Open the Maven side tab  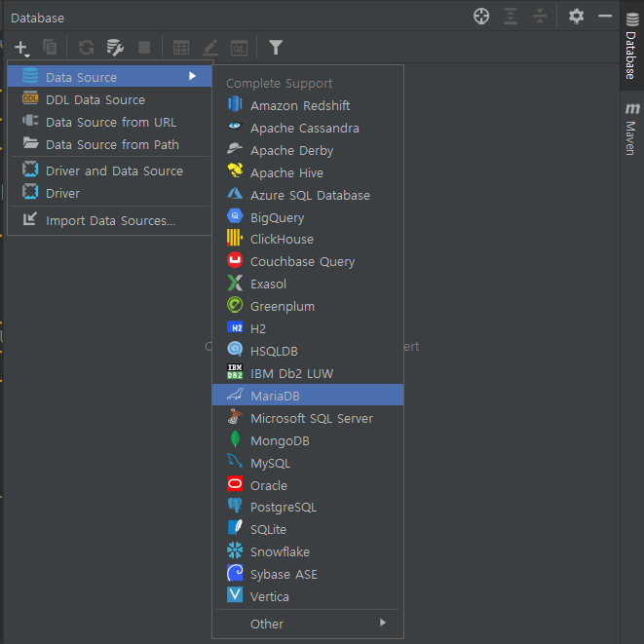tap(631, 130)
